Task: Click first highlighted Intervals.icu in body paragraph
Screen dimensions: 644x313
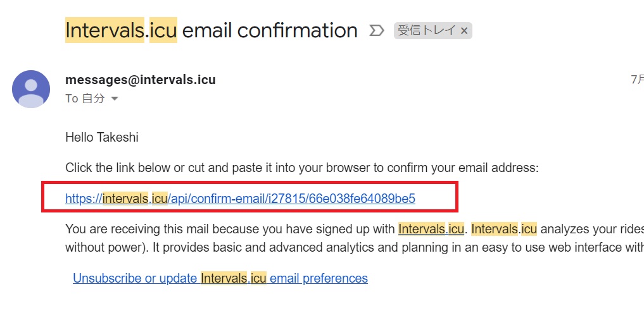Action: click(x=431, y=229)
